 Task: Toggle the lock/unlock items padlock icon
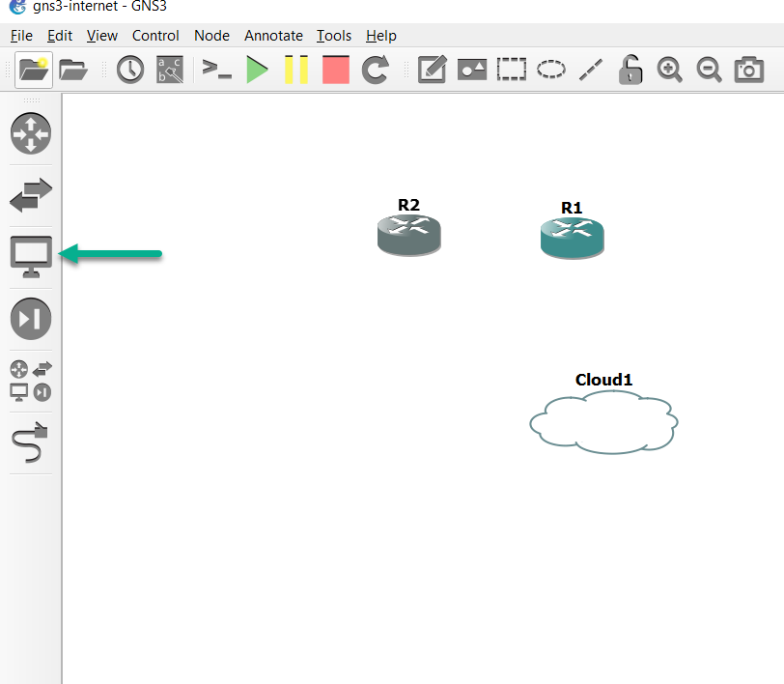(630, 70)
